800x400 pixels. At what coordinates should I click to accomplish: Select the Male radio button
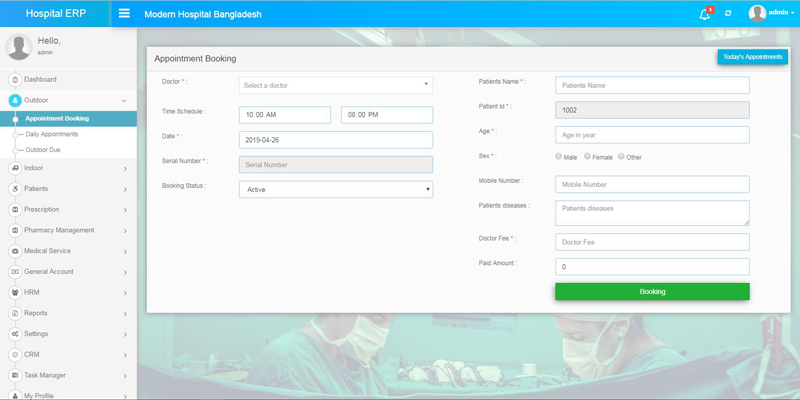point(559,156)
